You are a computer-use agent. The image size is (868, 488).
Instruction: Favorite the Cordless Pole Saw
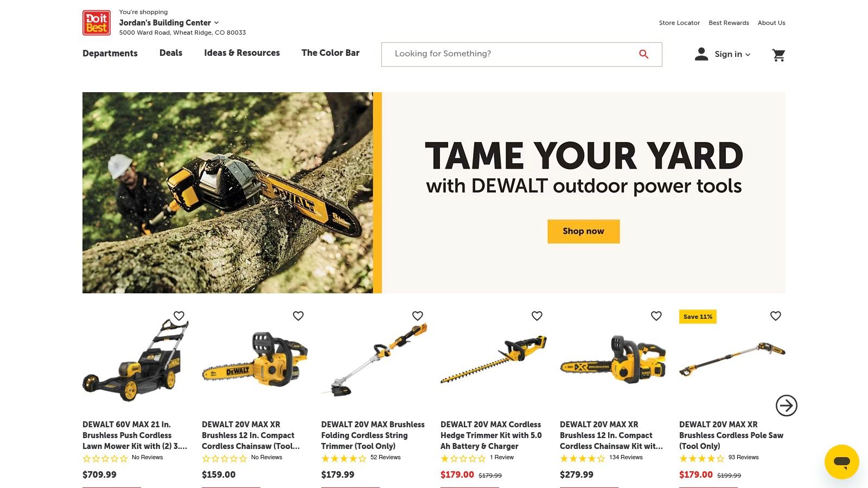tap(776, 316)
